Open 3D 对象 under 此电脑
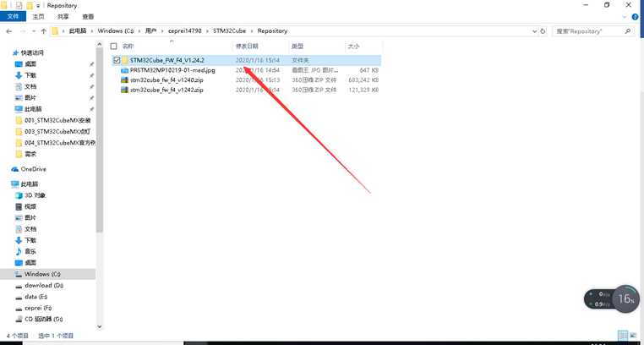 35,195
